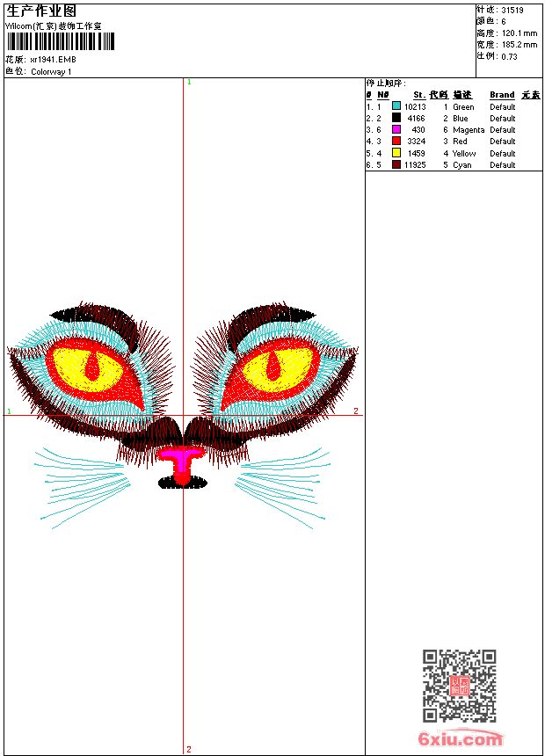Click the Colorway 1 label
This screenshot has width=545, height=756.
pos(51,72)
